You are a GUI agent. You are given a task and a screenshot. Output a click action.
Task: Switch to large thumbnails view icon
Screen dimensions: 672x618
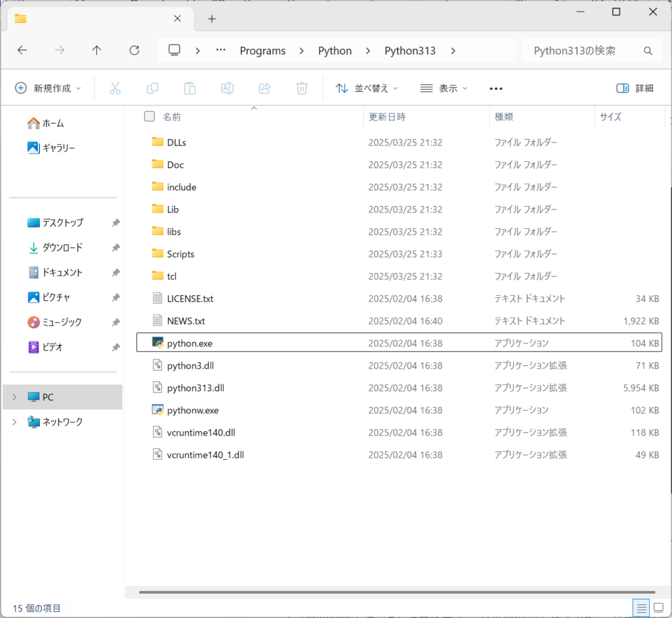coord(659,608)
